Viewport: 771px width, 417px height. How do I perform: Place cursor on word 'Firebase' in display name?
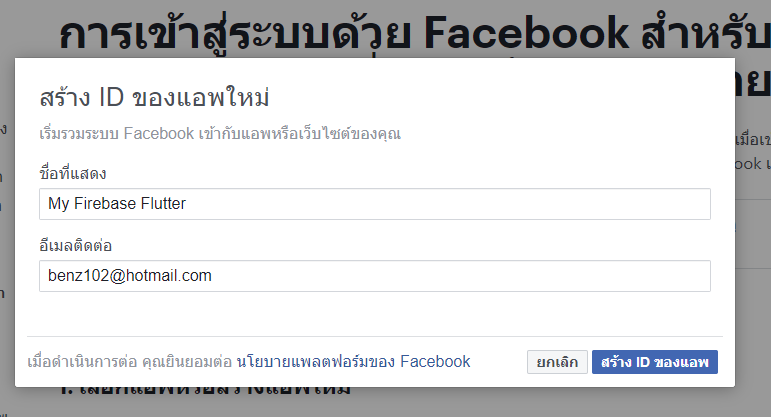(x=105, y=204)
